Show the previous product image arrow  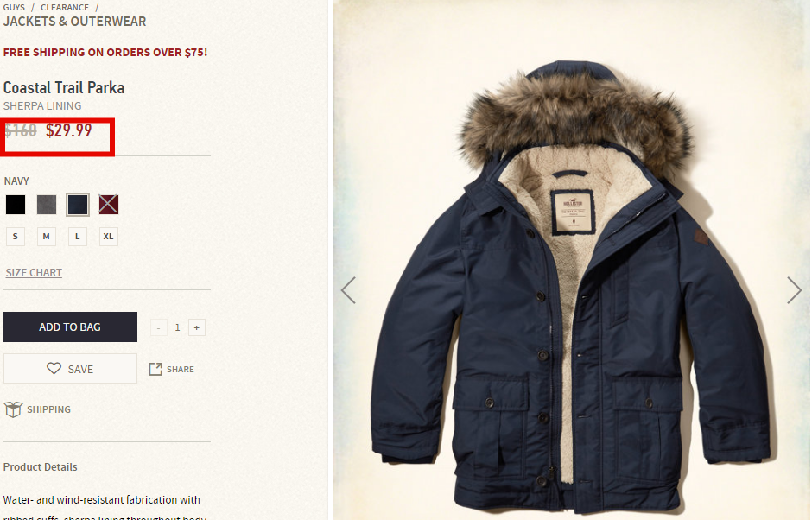(x=348, y=290)
